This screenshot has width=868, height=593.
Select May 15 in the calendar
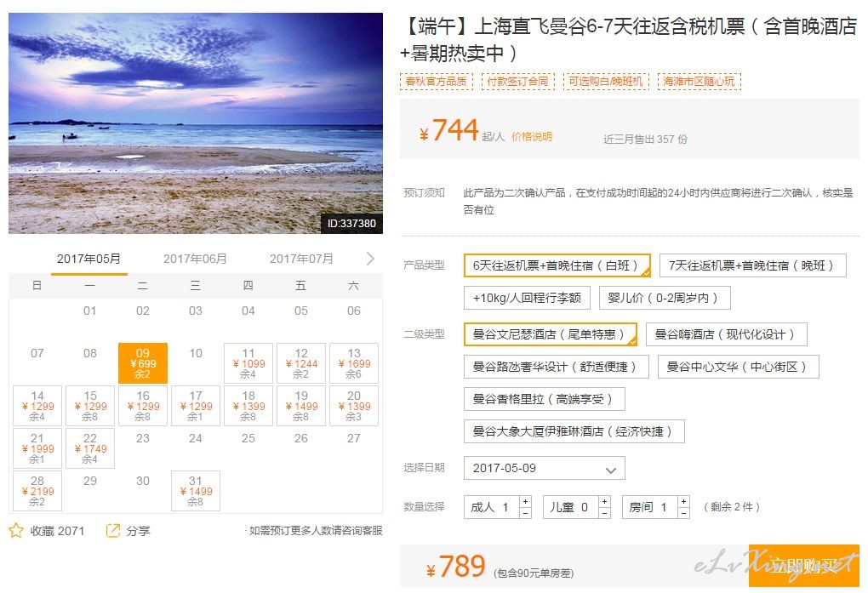(90, 406)
